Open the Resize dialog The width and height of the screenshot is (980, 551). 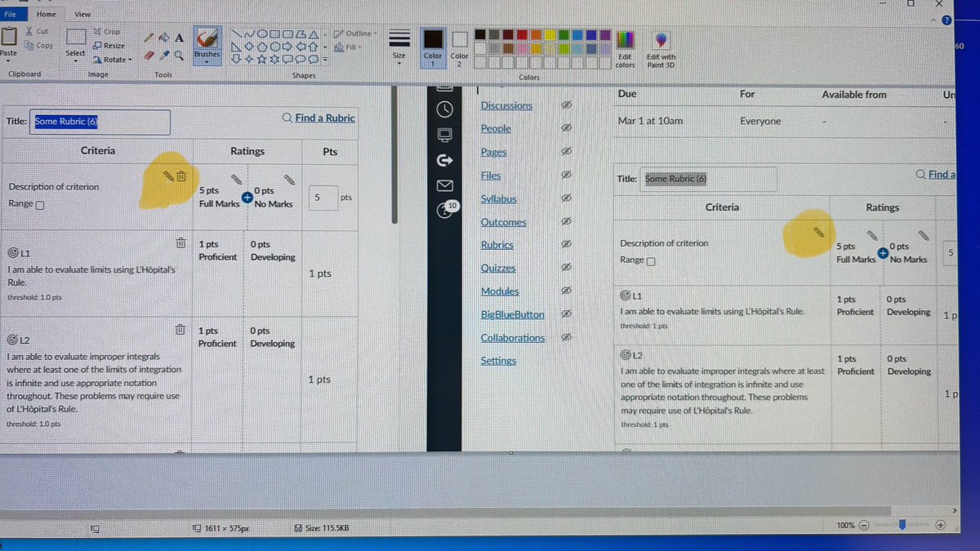tap(109, 46)
